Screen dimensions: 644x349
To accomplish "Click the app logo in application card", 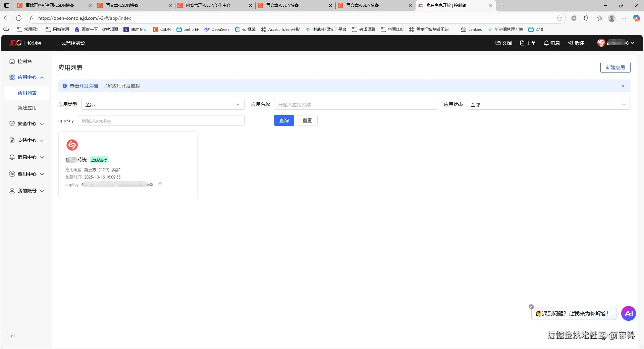I will pyautogui.click(x=72, y=145).
